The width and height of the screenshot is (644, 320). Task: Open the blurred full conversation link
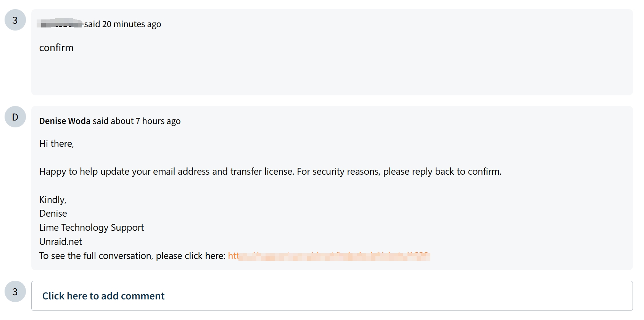[x=329, y=256]
